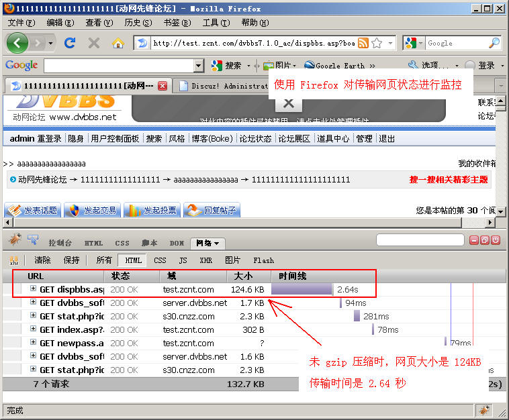
Task: Click the Google toolbar search box
Action: pos(119,66)
